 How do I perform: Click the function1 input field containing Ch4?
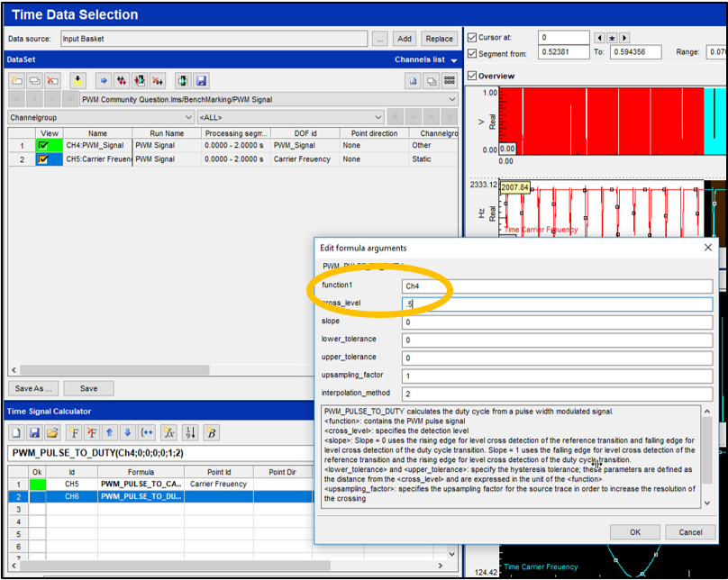557,286
